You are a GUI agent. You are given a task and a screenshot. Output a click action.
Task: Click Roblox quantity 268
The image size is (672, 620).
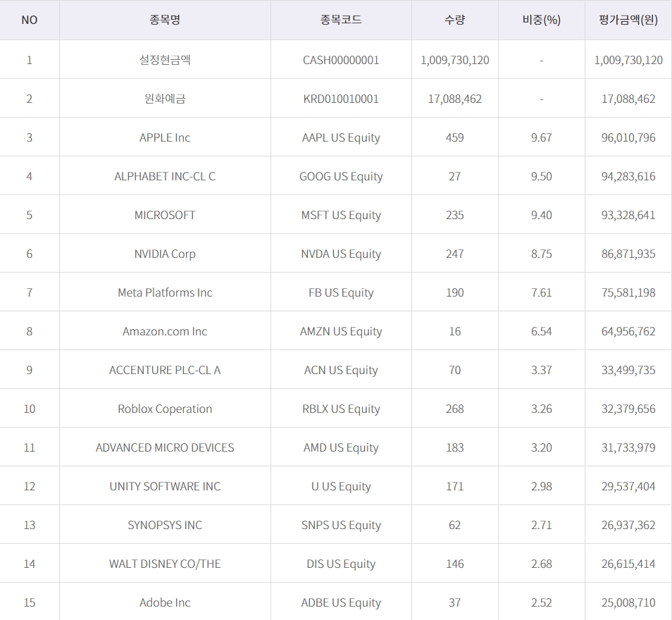455,409
